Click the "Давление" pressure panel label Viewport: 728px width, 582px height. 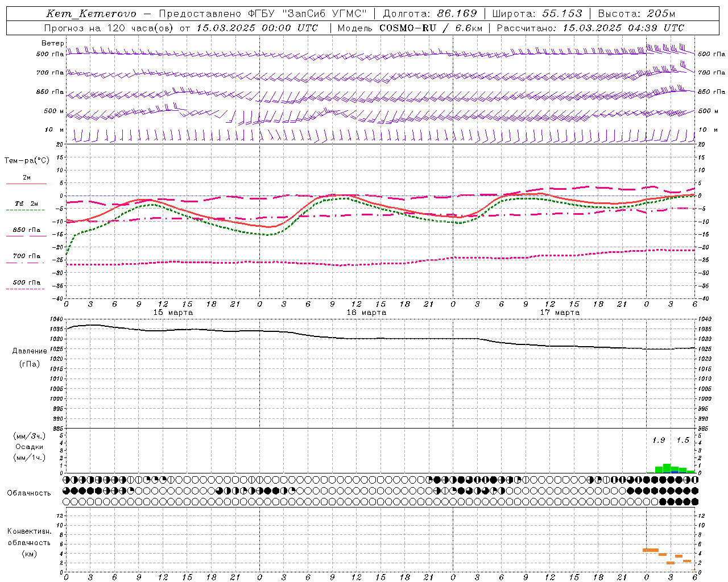pos(30,351)
